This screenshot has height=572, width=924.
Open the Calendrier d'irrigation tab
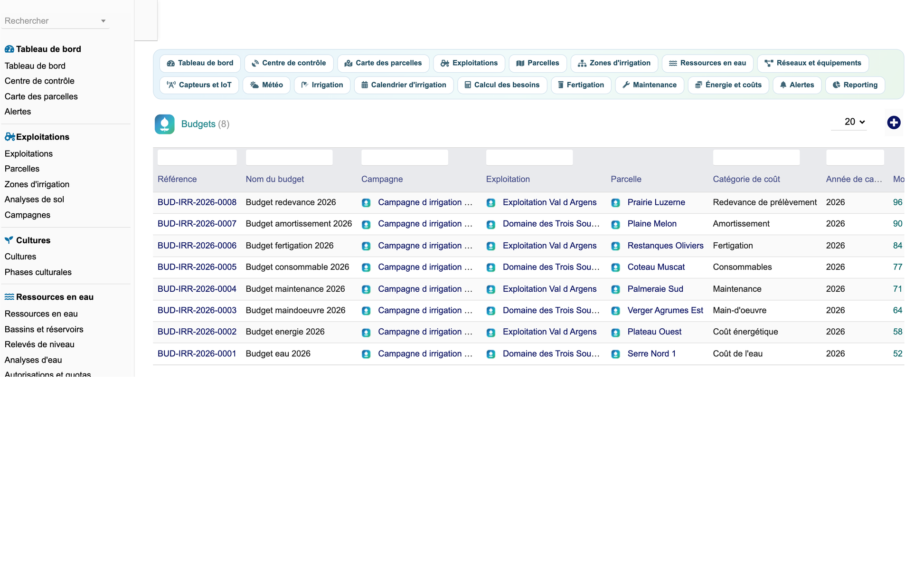point(404,85)
